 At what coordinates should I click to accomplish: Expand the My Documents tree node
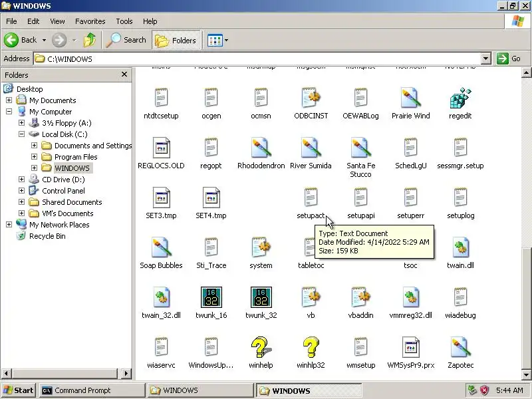click(x=9, y=100)
